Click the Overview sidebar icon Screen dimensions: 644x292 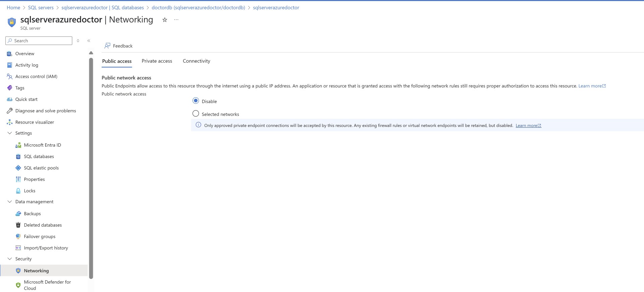click(9, 54)
